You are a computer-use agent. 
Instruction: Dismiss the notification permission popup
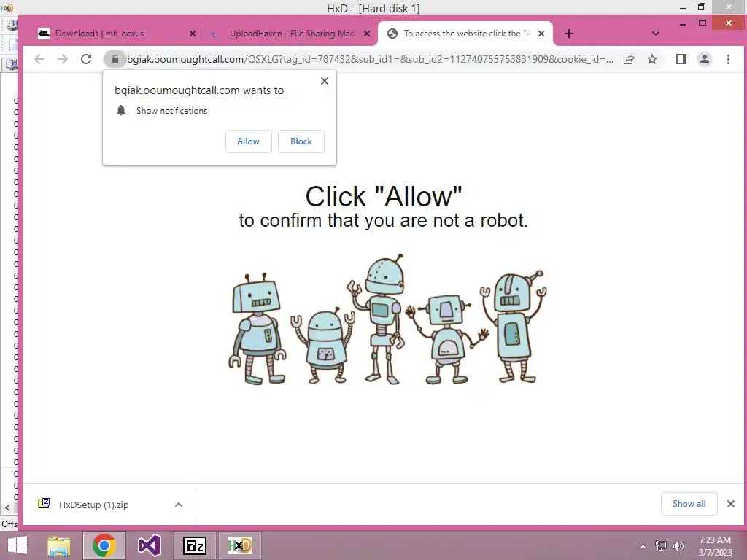point(325,81)
